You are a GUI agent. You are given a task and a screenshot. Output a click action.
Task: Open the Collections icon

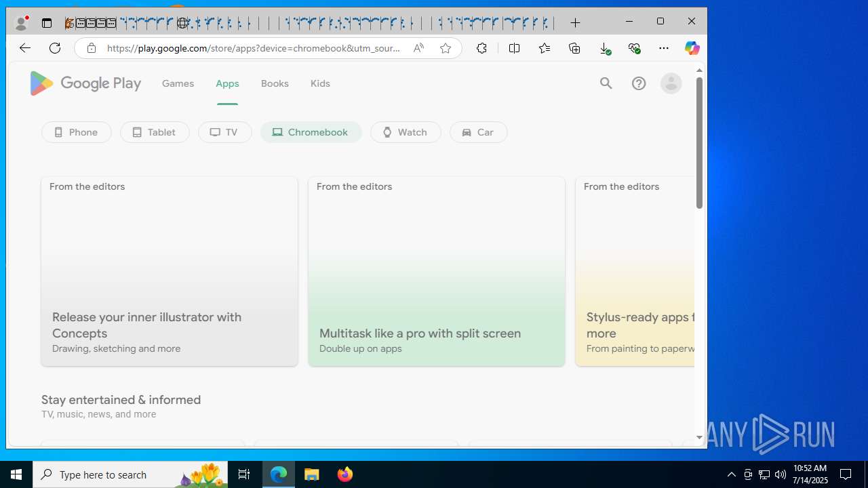pos(574,48)
